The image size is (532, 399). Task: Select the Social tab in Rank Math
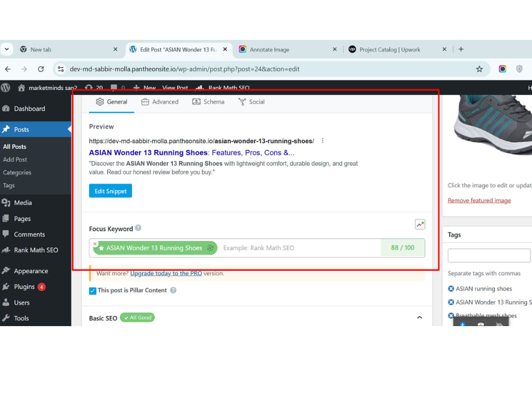[x=252, y=102]
